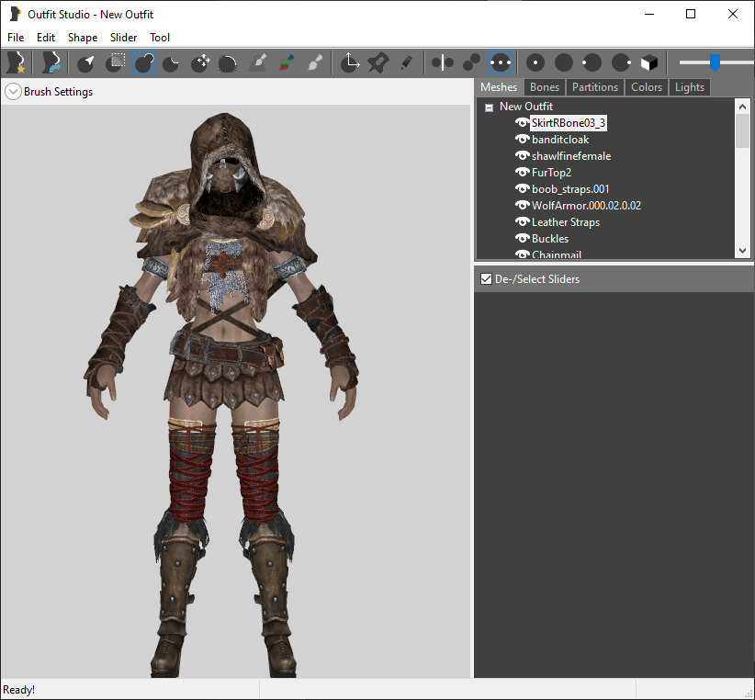Image resolution: width=755 pixels, height=700 pixels.
Task: Choose the multicolored Color Paint brush
Action: coord(286,62)
